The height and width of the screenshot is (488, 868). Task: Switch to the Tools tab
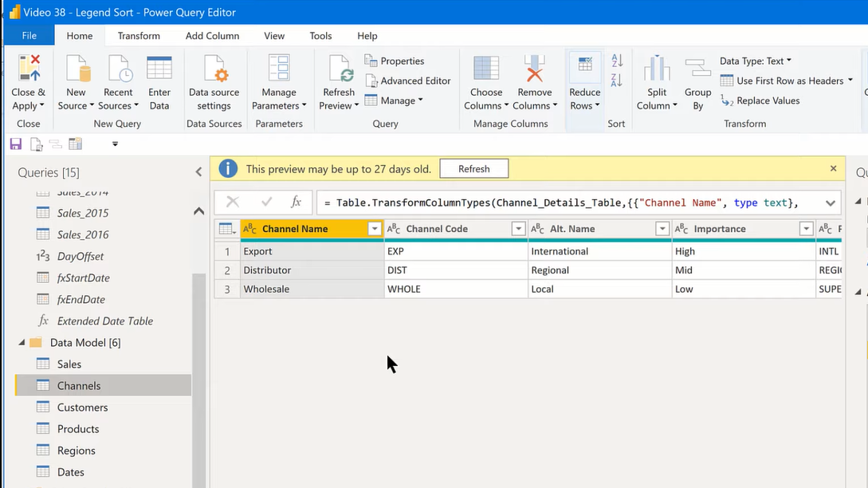[x=320, y=35]
